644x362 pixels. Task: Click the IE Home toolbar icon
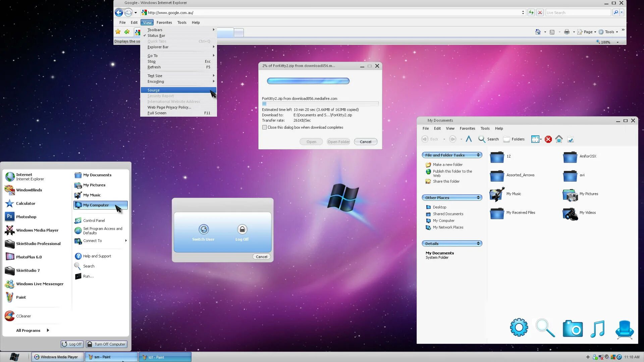tap(538, 32)
